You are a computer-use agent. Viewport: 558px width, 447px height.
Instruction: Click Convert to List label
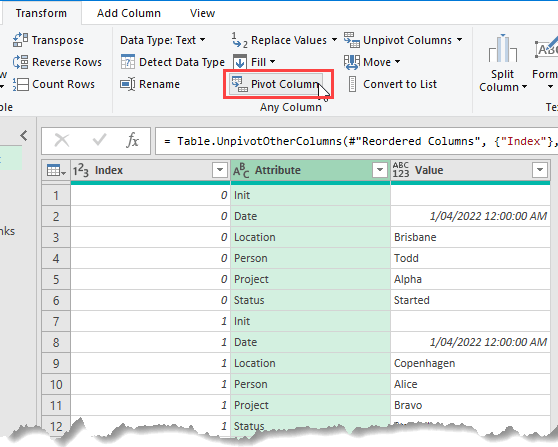[400, 84]
